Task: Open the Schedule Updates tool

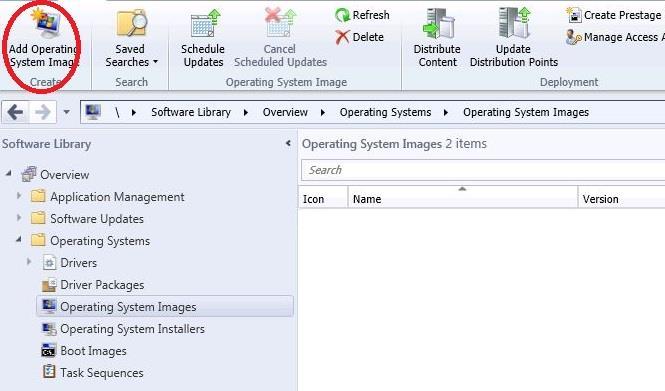Action: click(x=203, y=38)
